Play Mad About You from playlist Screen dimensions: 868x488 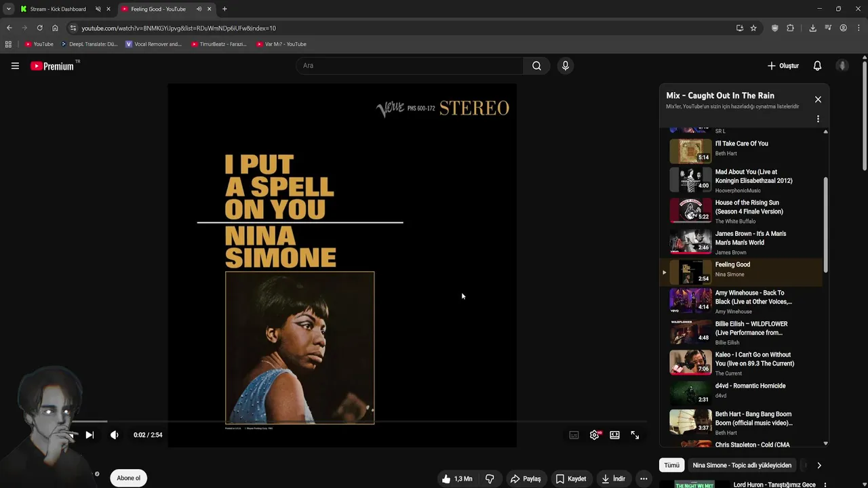(x=741, y=180)
